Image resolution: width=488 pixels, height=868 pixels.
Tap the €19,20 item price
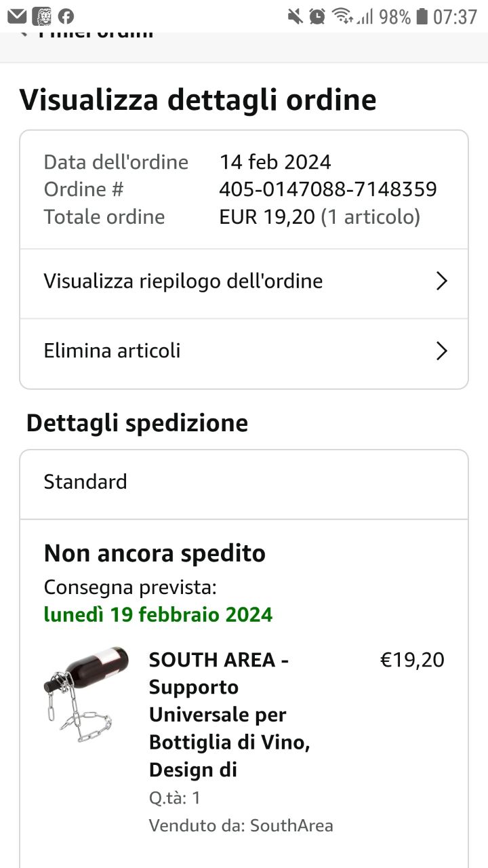tap(412, 660)
